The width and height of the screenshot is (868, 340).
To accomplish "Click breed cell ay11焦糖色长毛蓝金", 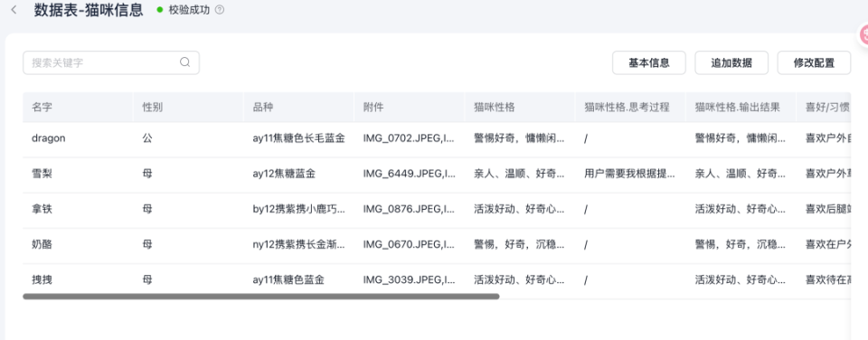I will 298,138.
